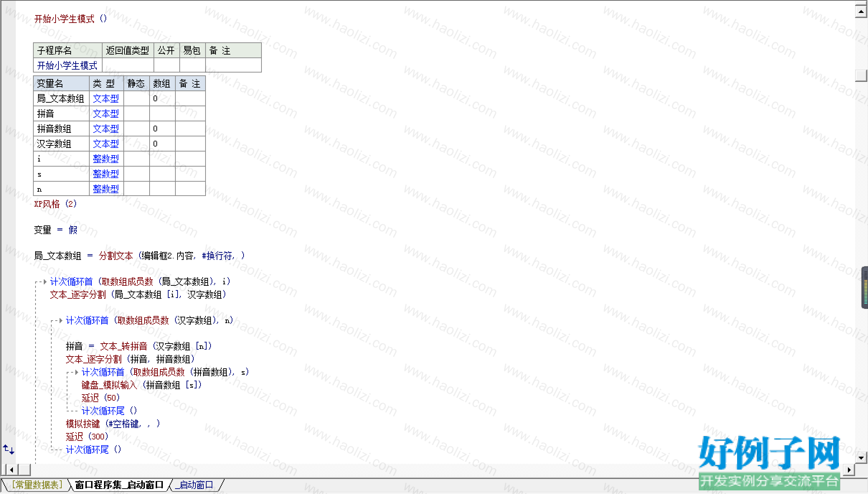Click the horizontal scrollbar thumb
The height and width of the screenshot is (494, 868).
[24, 470]
